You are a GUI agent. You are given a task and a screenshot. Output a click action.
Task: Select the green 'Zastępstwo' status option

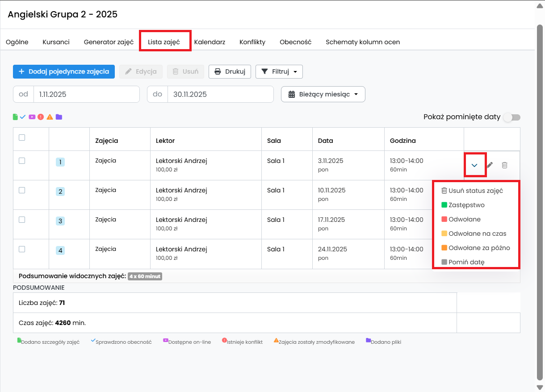click(x=466, y=205)
